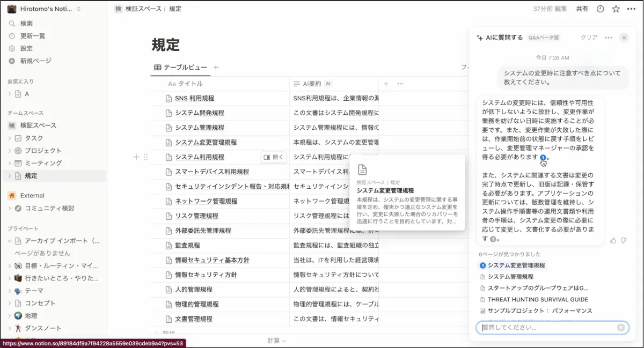Expand the プロジェクト sidebar item
The image size is (644, 348).
coord(10,151)
